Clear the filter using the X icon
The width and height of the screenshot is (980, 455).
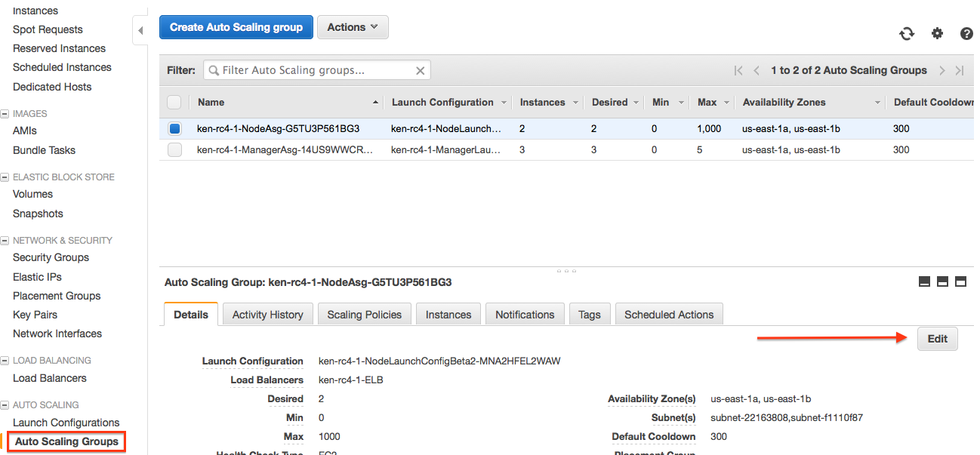[421, 69]
